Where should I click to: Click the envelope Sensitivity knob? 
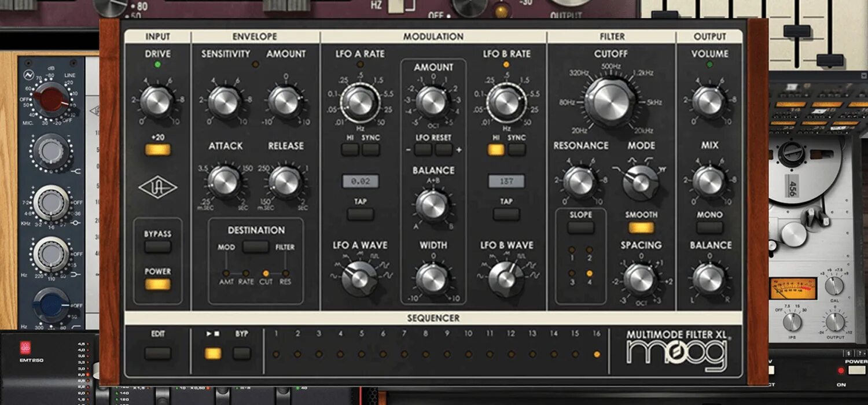coord(225,102)
